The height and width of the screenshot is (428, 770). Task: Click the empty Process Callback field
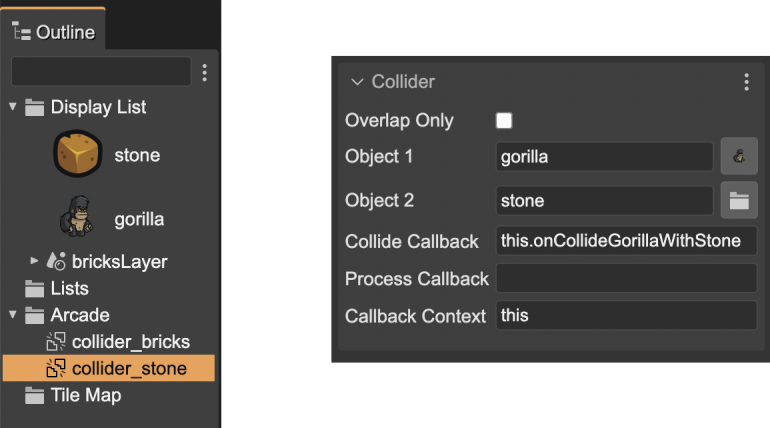(x=627, y=278)
